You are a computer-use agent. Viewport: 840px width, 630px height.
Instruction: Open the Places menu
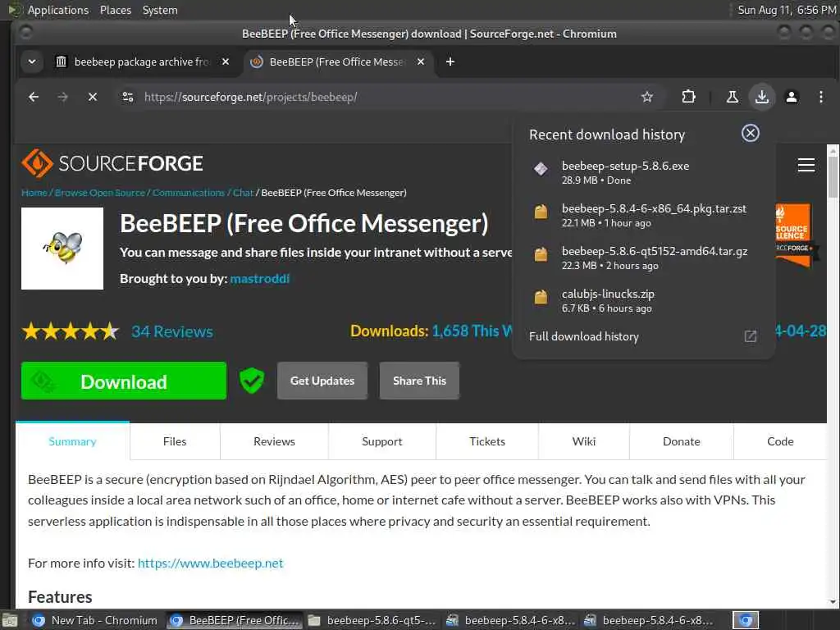click(115, 10)
